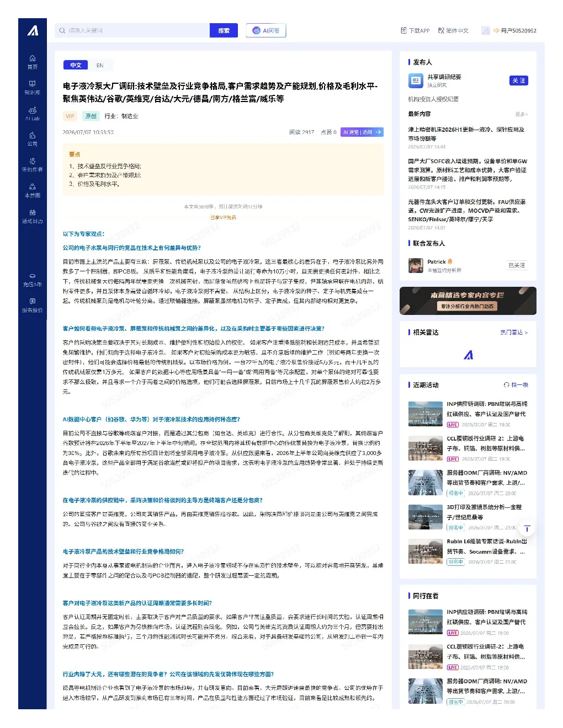Image resolution: width=563 pixels, height=728 pixels.
Task: Go to 首页 home in the sidebar
Action: click(33, 62)
